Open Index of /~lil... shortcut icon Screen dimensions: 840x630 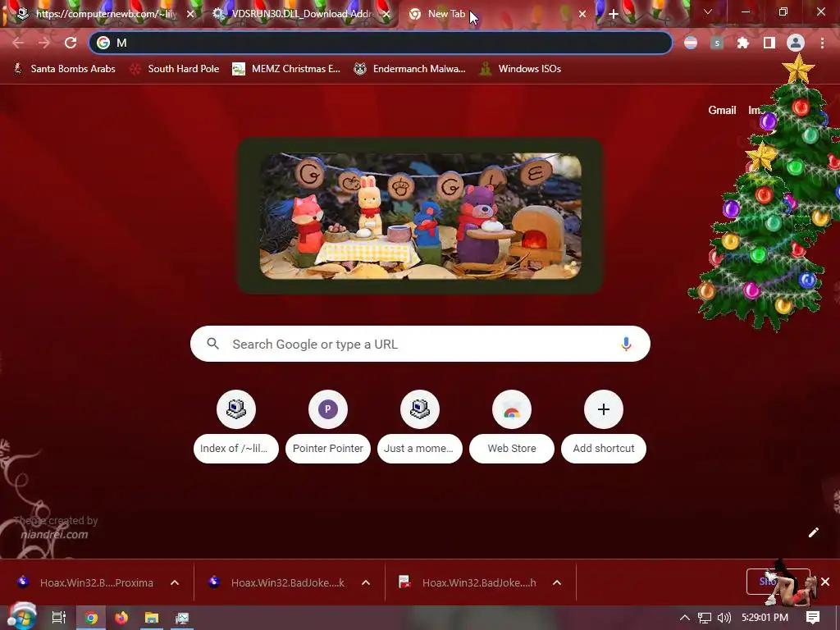(x=236, y=409)
